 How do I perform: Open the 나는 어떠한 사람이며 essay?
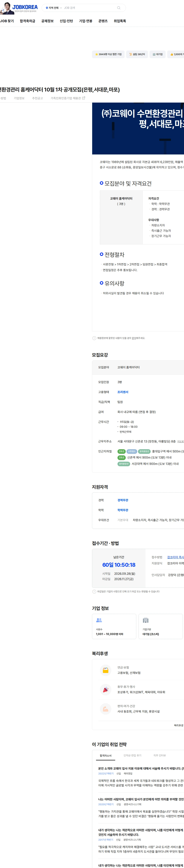pos(141,799)
